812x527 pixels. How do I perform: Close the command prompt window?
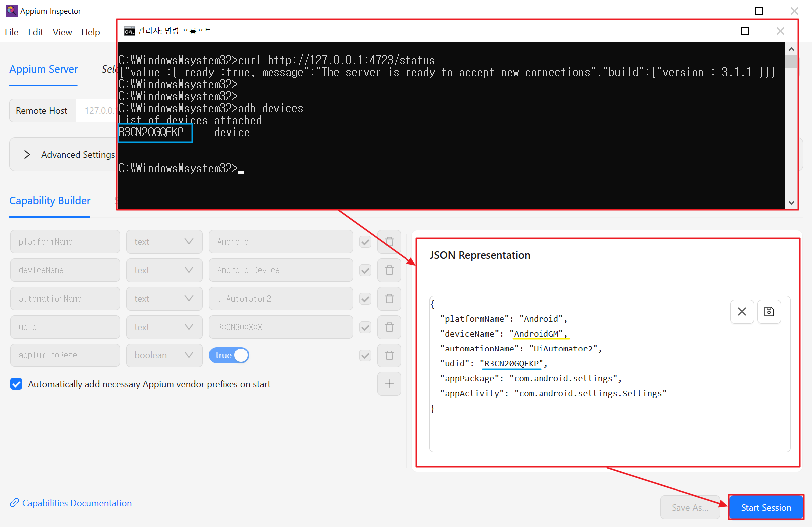coord(780,31)
